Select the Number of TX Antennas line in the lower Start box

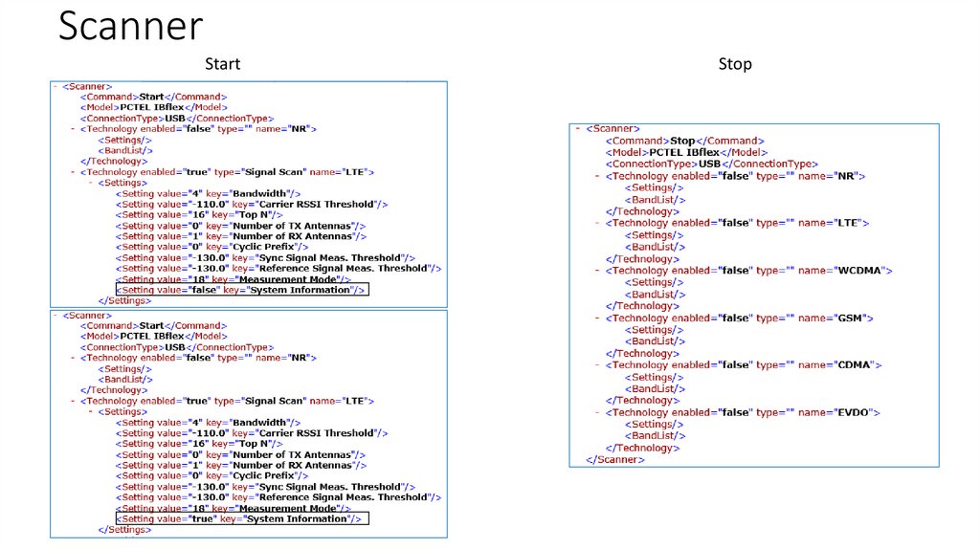[240, 454]
